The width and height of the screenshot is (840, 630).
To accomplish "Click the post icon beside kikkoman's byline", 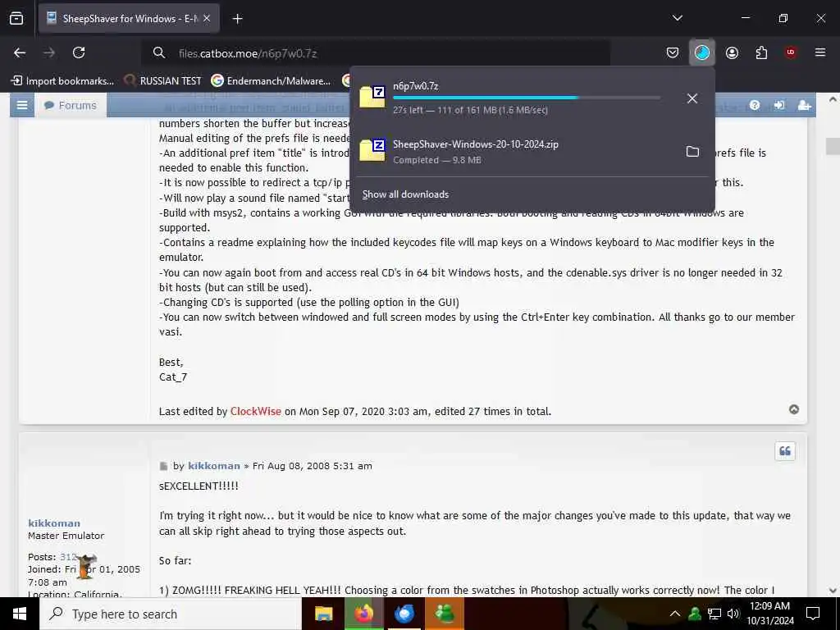I will pos(163,466).
